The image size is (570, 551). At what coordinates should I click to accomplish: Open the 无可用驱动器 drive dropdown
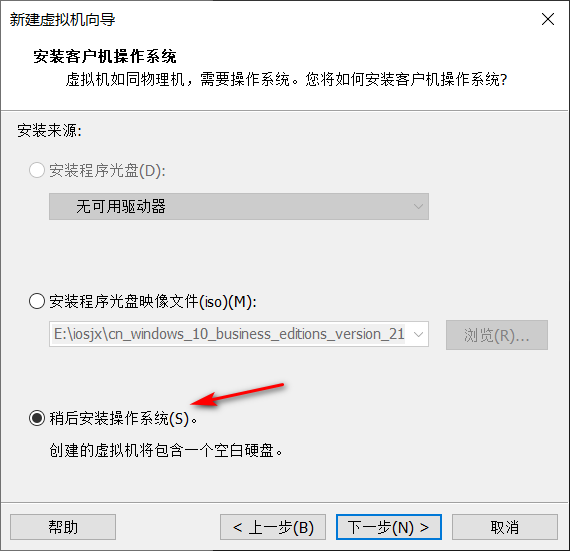pyautogui.click(x=239, y=206)
